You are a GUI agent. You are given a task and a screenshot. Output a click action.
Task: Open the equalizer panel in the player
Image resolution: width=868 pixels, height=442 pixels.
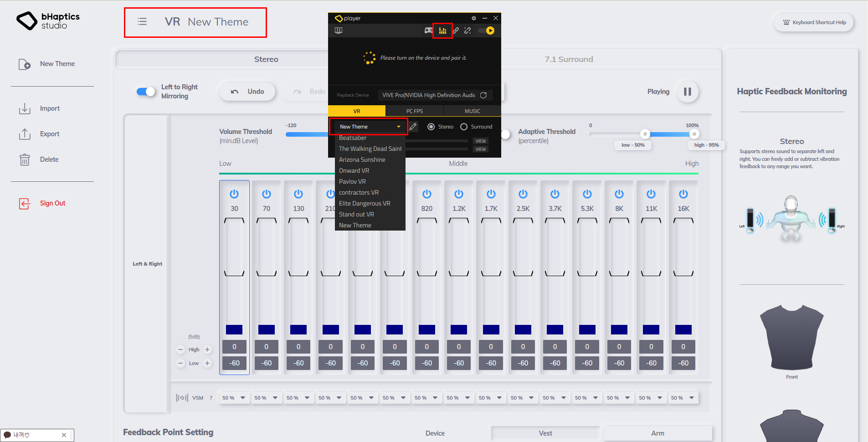pyautogui.click(x=442, y=31)
